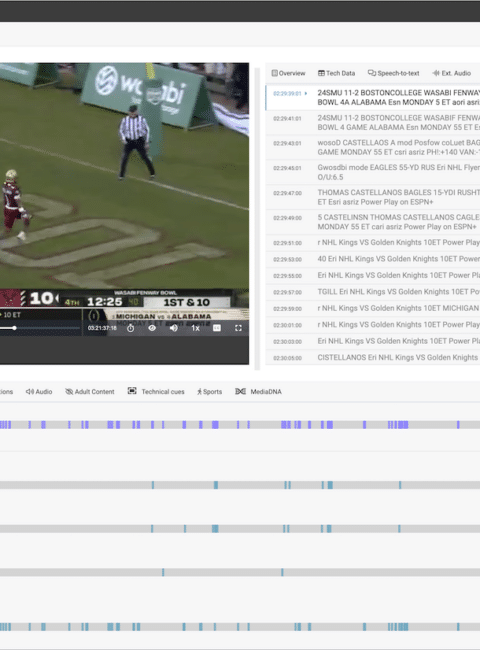Image resolution: width=480 pixels, height=650 pixels.
Task: Select the transcript row at 02:29:53:00
Action: pos(373,259)
